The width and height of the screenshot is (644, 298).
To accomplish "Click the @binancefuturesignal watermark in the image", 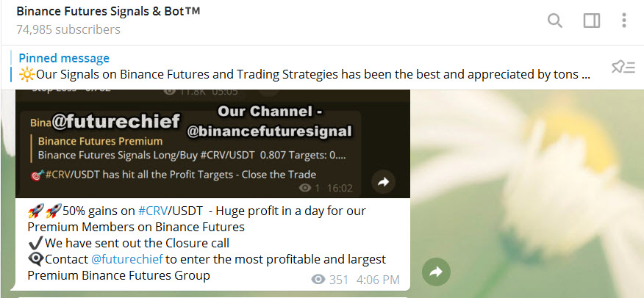I will click(x=270, y=132).
